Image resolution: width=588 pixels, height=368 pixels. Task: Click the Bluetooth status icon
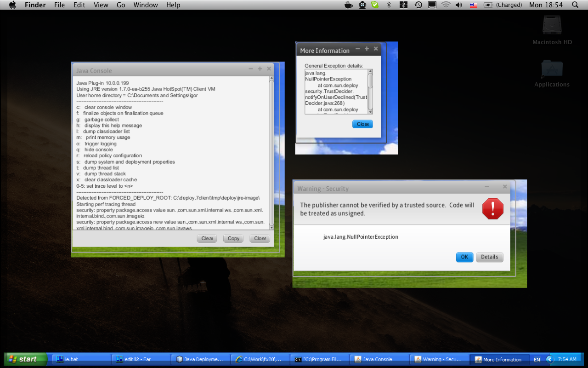(x=389, y=5)
